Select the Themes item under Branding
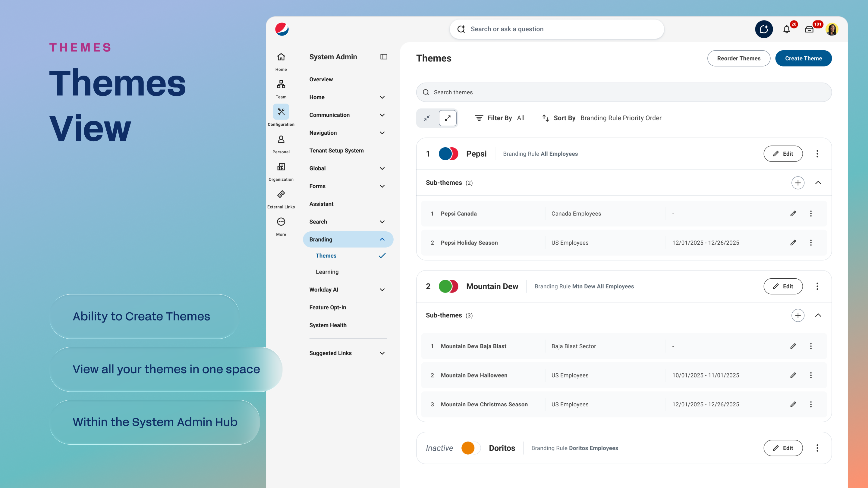868x488 pixels. click(326, 256)
